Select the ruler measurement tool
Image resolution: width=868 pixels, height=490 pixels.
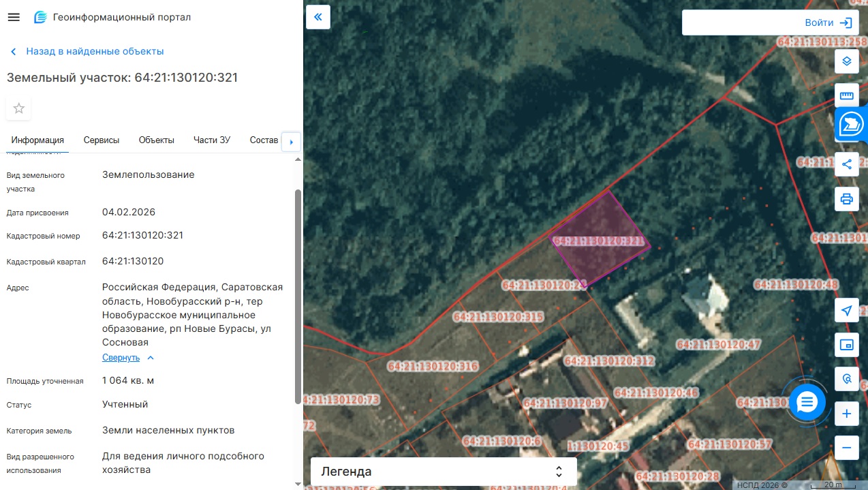pyautogui.click(x=847, y=95)
